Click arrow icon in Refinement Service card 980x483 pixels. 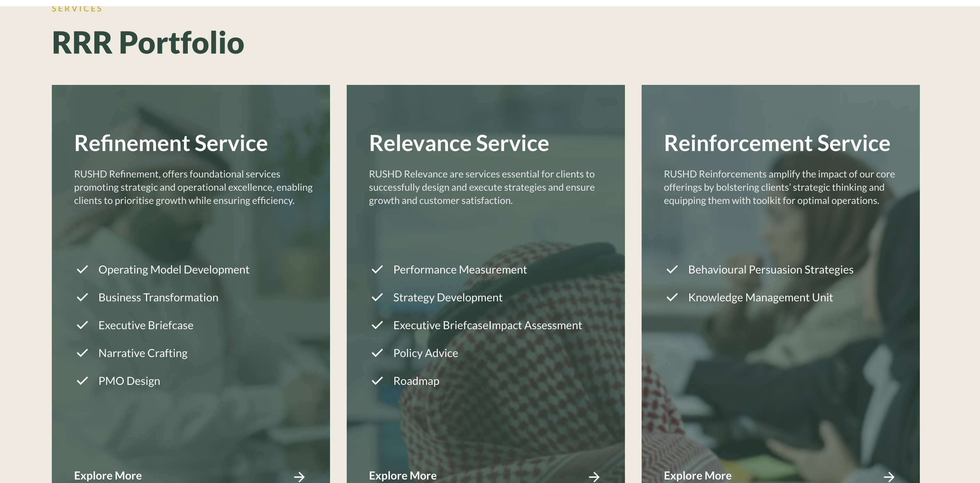(299, 476)
